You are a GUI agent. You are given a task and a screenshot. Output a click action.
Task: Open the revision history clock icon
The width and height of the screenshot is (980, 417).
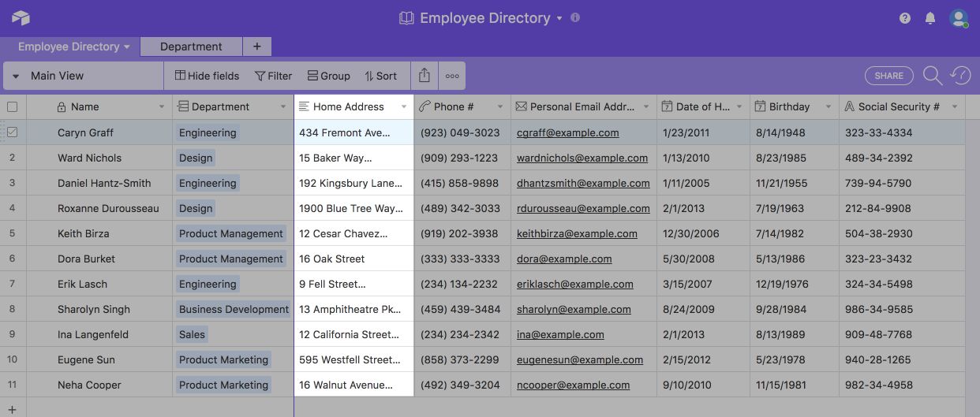960,76
